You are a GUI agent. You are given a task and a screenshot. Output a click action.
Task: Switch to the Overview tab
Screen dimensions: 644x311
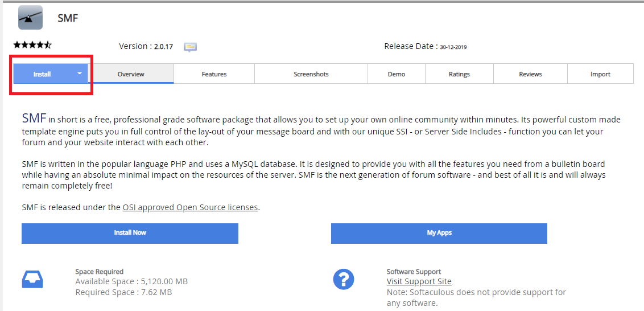tap(131, 74)
